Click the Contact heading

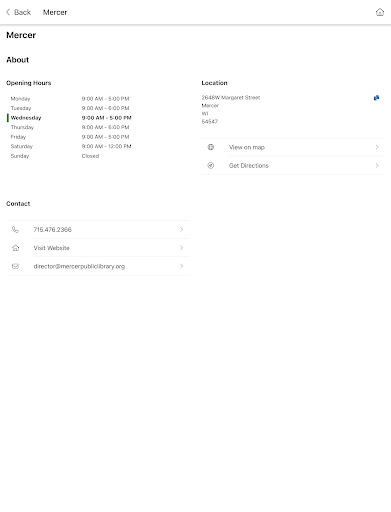(x=18, y=204)
